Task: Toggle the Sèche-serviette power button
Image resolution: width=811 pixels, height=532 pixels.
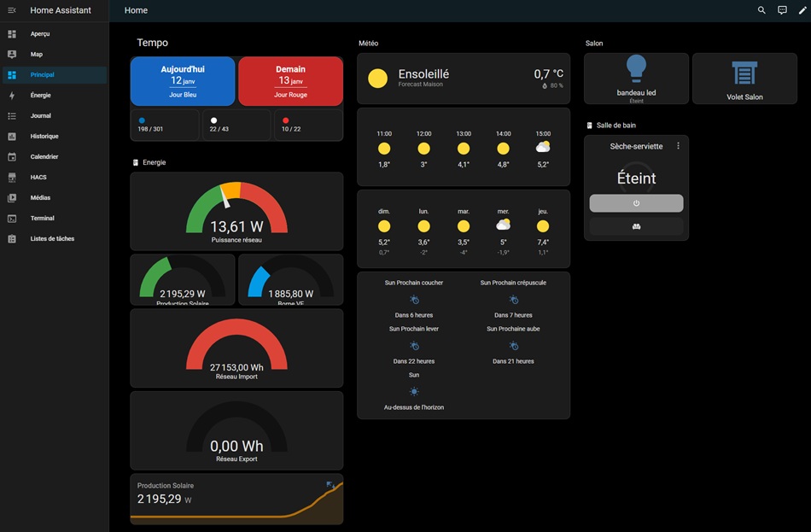Action: (x=636, y=203)
